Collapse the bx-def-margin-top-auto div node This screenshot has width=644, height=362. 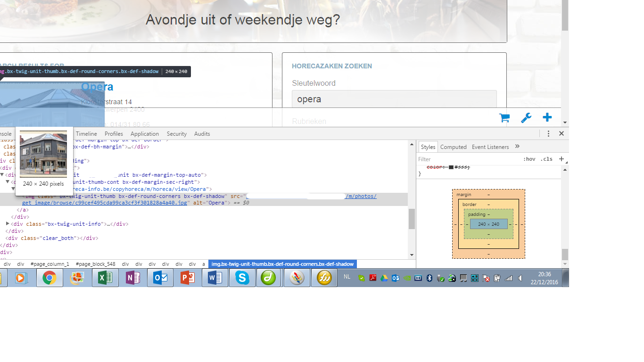3,175
